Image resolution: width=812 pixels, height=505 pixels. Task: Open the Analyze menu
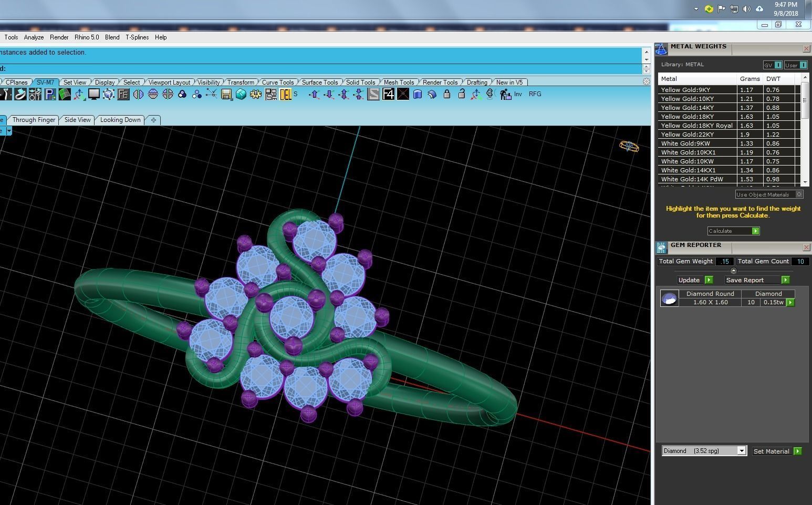(34, 37)
